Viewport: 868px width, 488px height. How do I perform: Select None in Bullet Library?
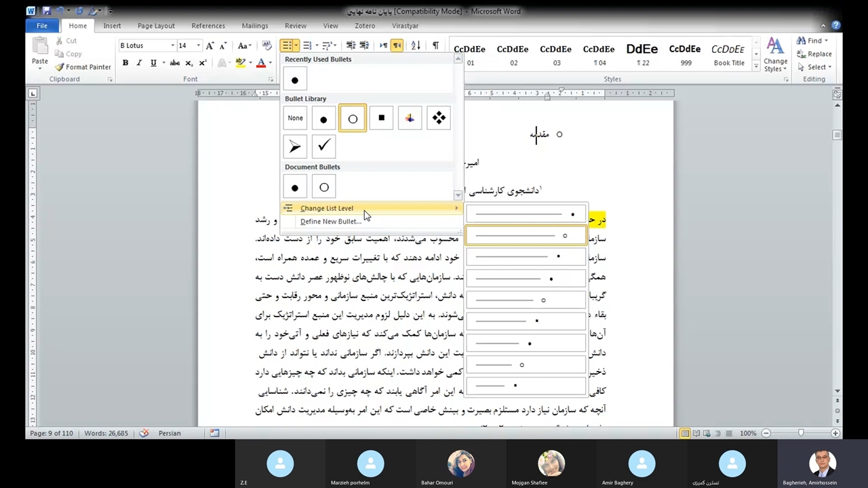point(295,119)
